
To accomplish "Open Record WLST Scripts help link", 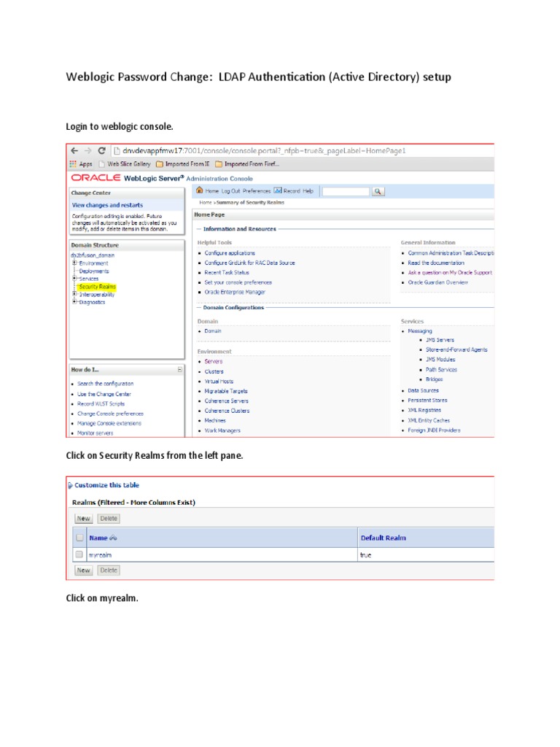I will pyautogui.click(x=101, y=403).
